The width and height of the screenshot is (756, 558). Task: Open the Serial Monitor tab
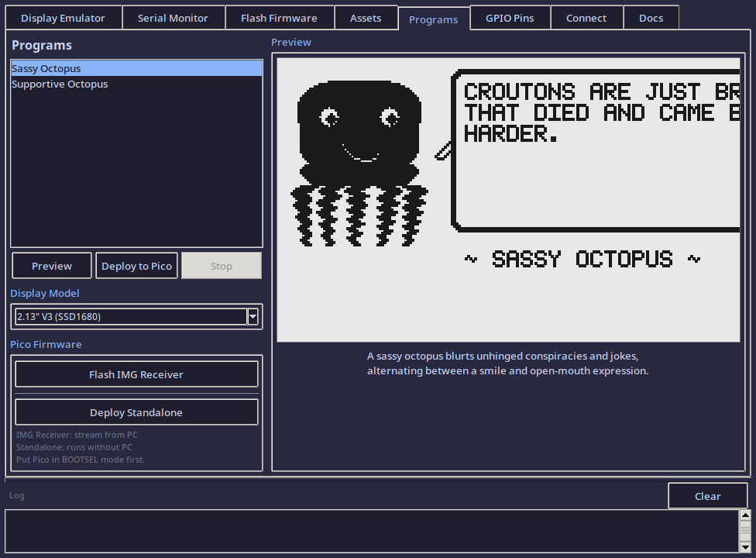(173, 18)
